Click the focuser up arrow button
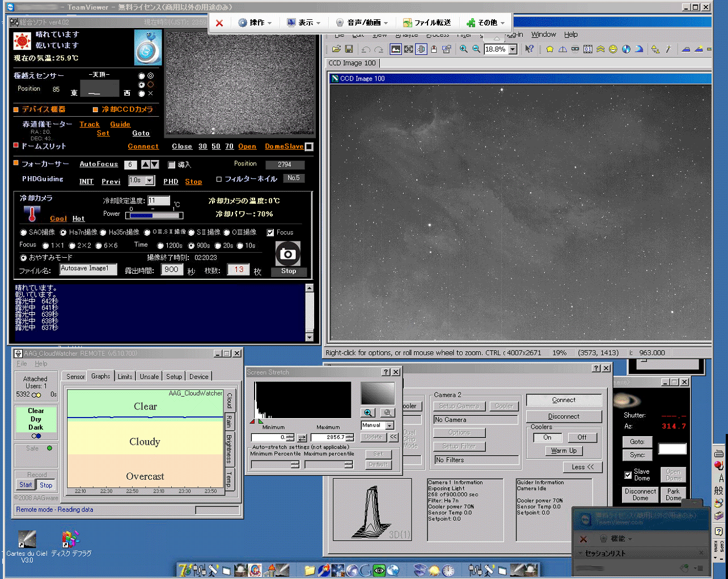The width and height of the screenshot is (728, 579). click(146, 164)
